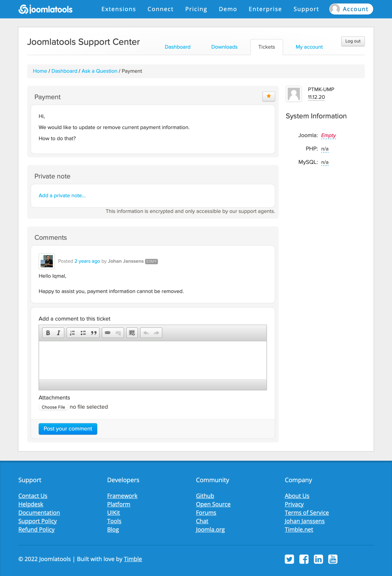The height and width of the screenshot is (576, 392).
Task: Insert a blockquote in comment editor
Action: pyautogui.click(x=94, y=333)
